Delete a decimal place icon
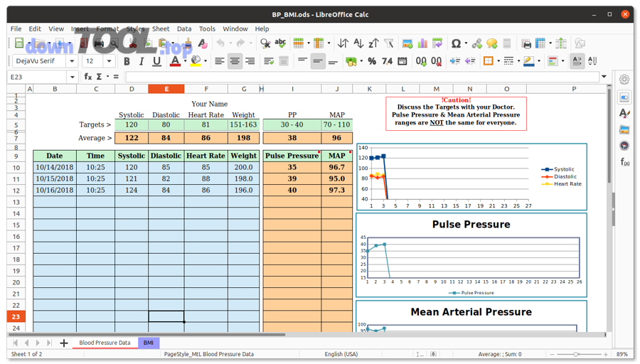 click(437, 61)
